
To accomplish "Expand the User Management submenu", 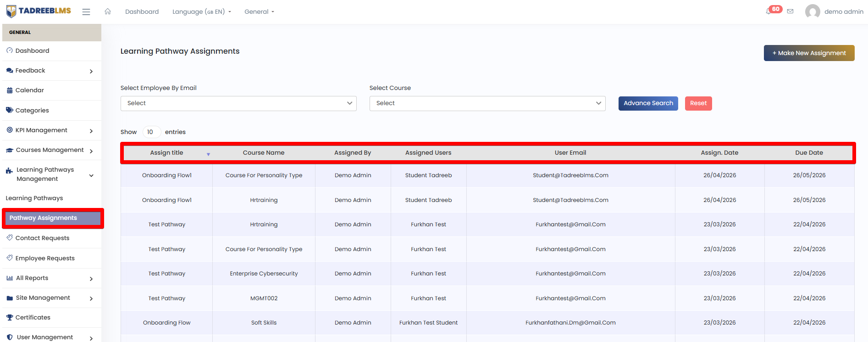I will coord(91,338).
